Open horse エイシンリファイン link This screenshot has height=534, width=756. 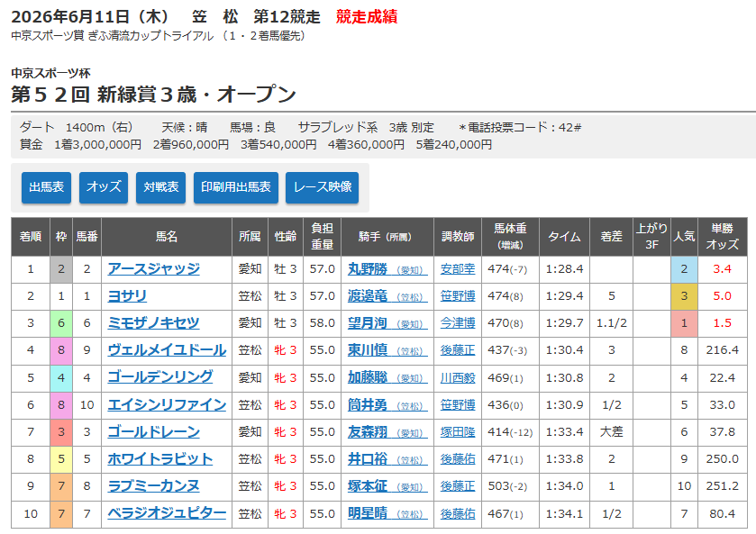167,405
